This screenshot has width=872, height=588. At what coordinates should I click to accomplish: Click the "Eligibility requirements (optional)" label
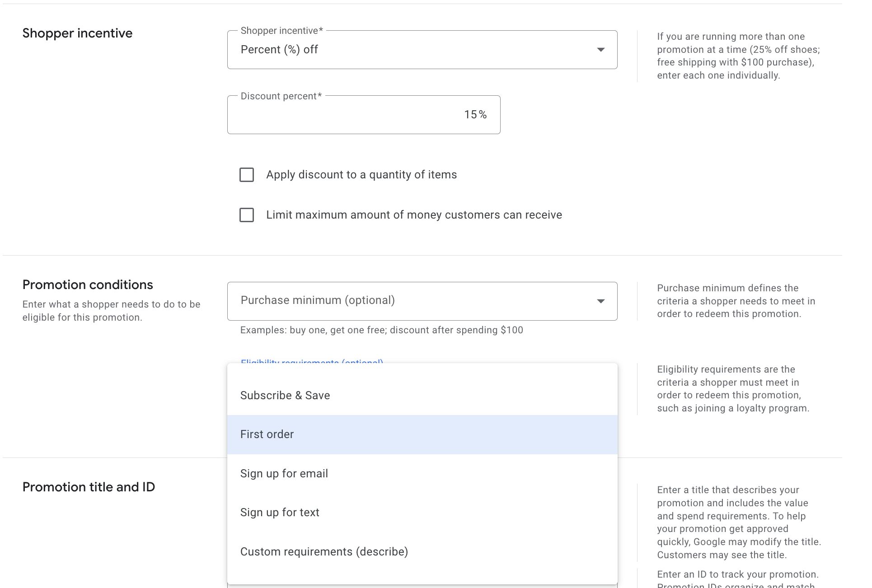click(312, 362)
